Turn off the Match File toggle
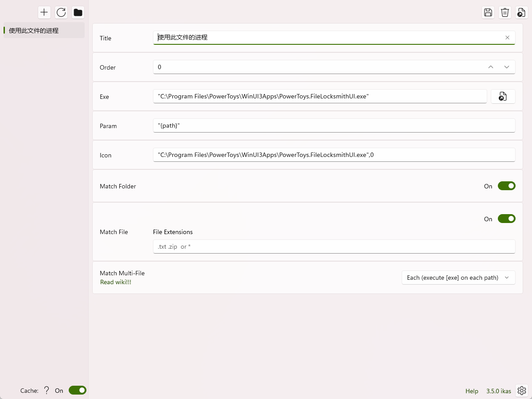The height and width of the screenshot is (399, 532). (507, 219)
